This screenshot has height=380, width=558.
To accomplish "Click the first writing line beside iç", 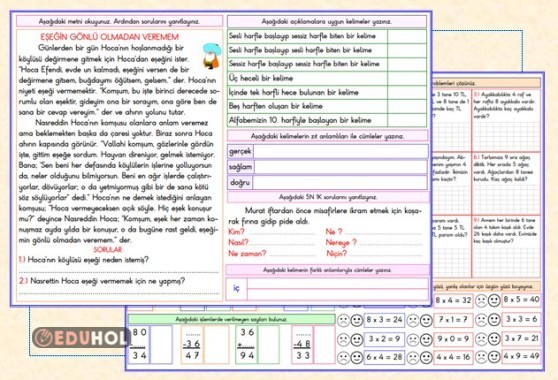I will click(x=338, y=284).
